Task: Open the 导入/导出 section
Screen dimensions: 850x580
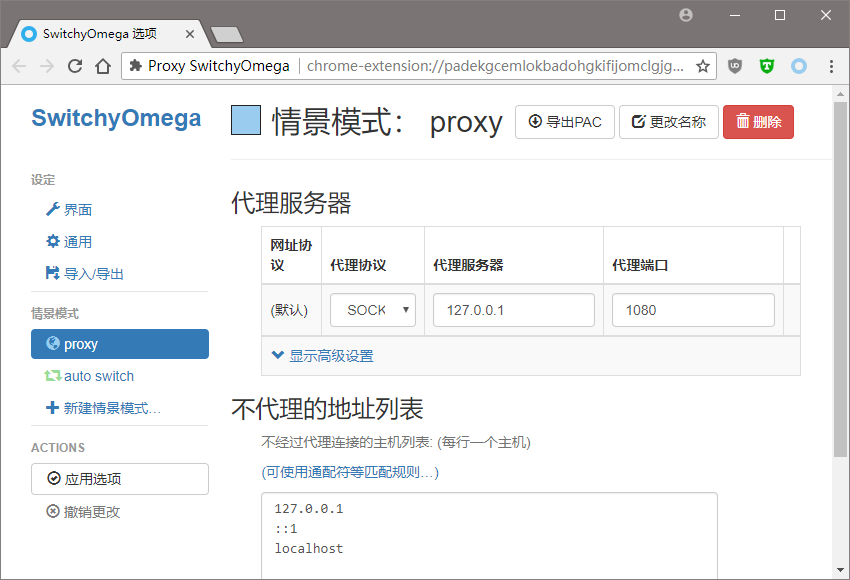Action: [x=85, y=274]
